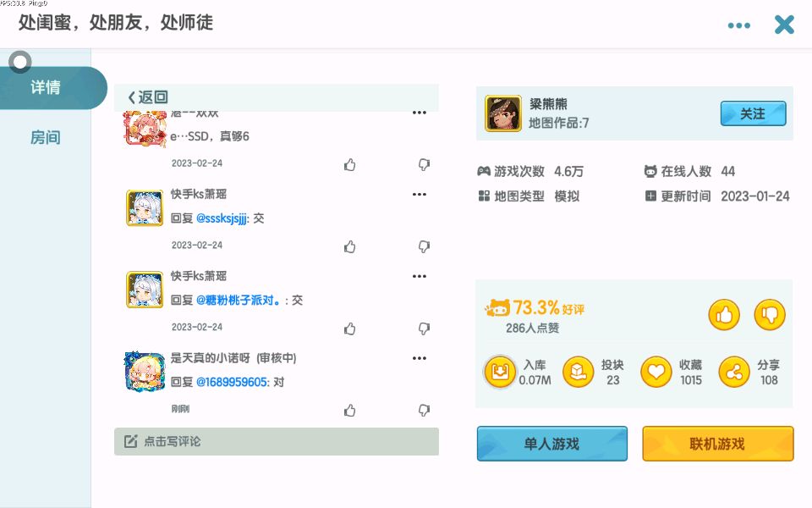The image size is (812, 508).
Task: Switch to the 房间 tab
Action: (46, 138)
